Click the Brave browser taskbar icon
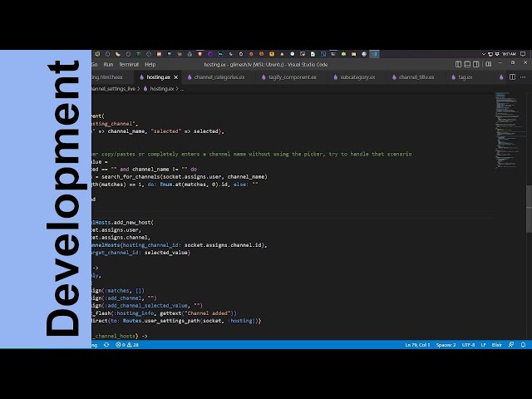532x399 pixels. (x=199, y=54)
